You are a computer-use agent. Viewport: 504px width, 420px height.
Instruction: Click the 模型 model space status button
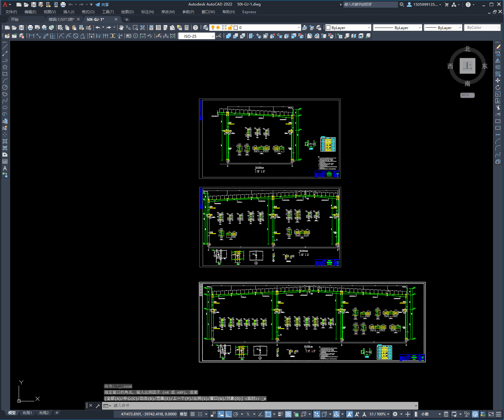pos(184,414)
